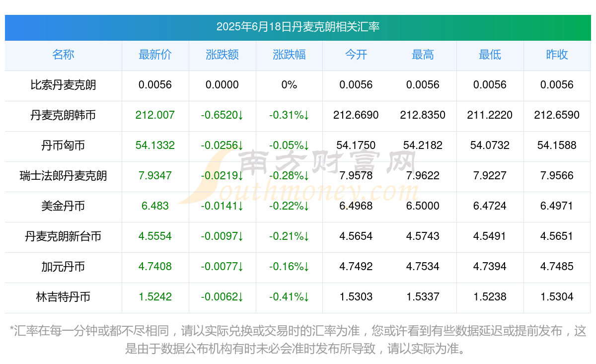596x364 pixels.
Task: Click low value 6.4724
Action: (490, 206)
